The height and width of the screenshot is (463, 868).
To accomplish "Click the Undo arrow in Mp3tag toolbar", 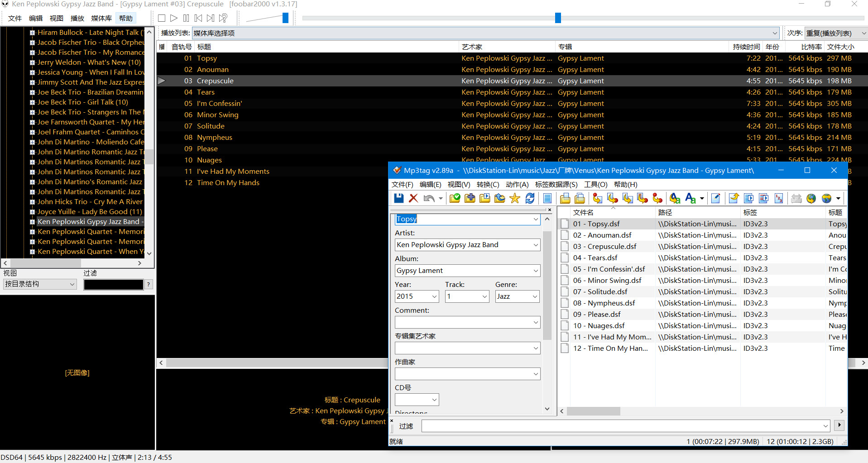I will (x=429, y=198).
